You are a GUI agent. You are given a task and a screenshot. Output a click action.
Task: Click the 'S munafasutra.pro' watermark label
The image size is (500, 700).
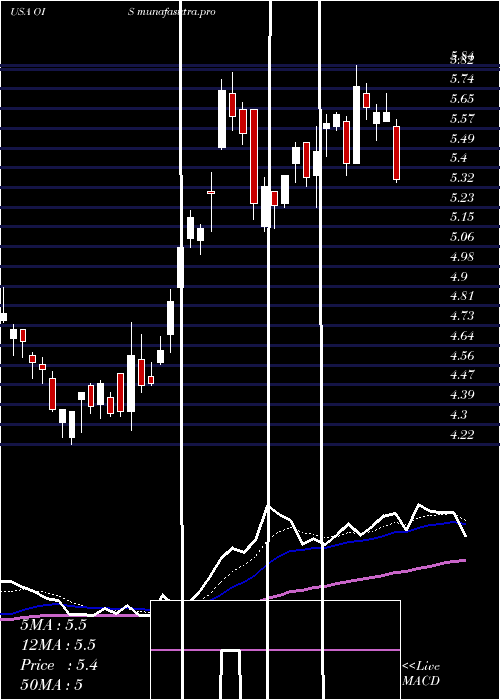point(172,12)
